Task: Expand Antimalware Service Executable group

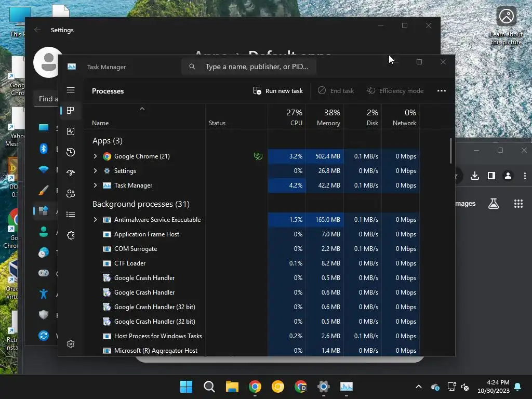Action: click(x=96, y=220)
